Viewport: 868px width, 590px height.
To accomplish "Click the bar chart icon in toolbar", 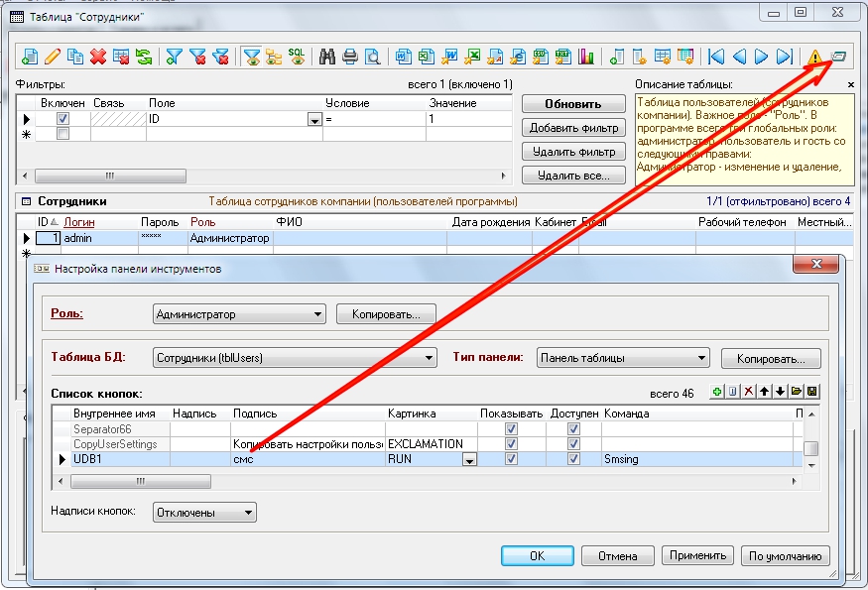I will [x=585, y=57].
